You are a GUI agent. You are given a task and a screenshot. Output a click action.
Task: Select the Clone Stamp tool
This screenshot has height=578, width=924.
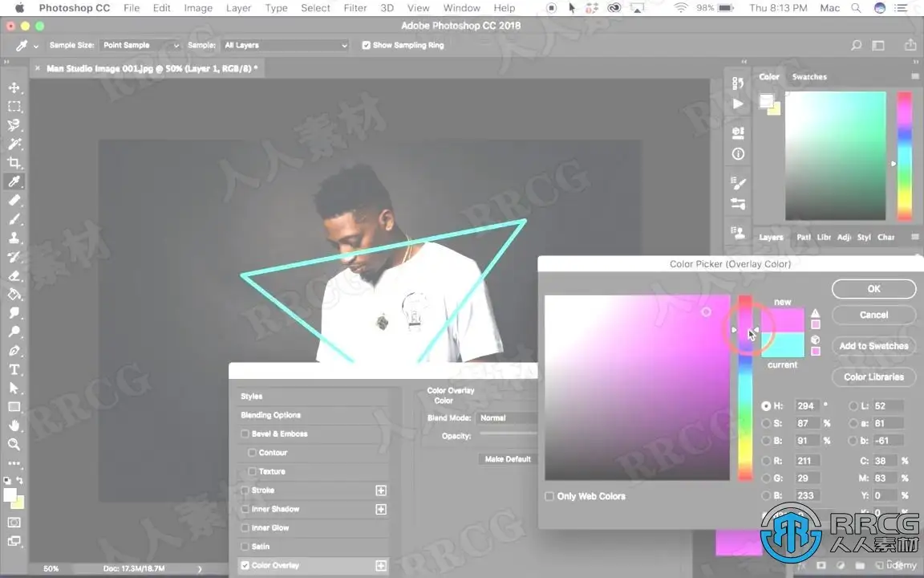click(14, 238)
